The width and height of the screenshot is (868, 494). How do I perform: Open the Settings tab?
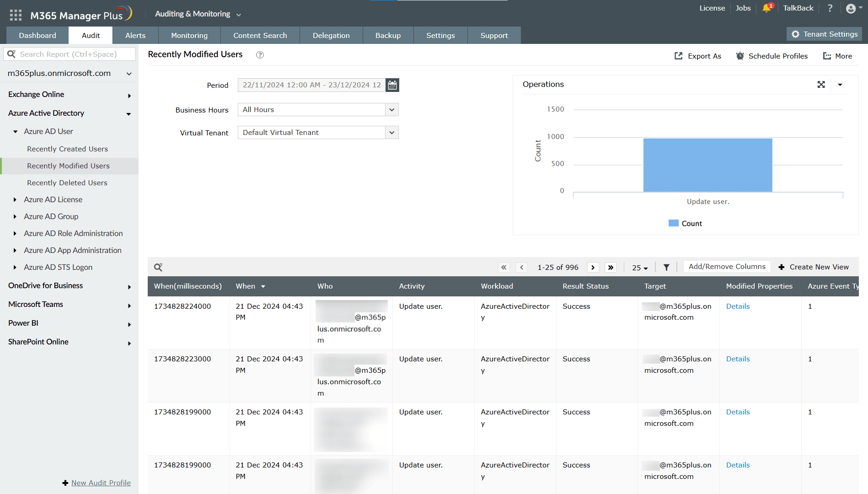(x=440, y=35)
